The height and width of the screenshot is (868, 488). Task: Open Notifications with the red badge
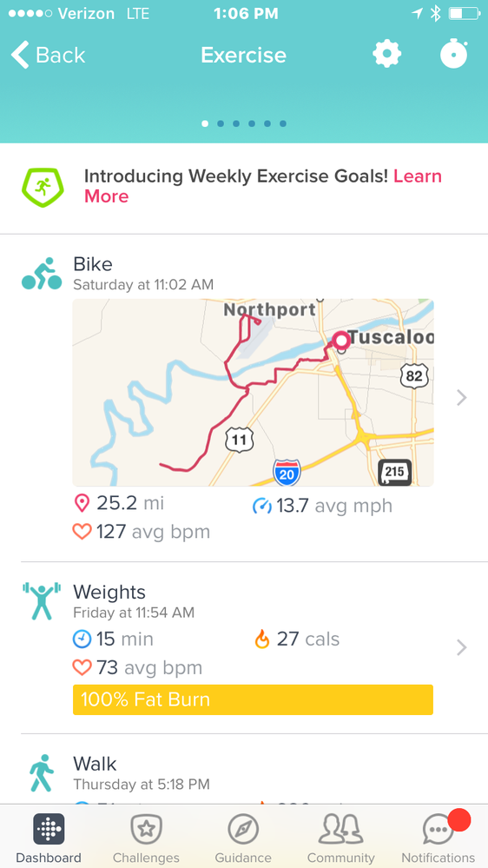[439, 838]
